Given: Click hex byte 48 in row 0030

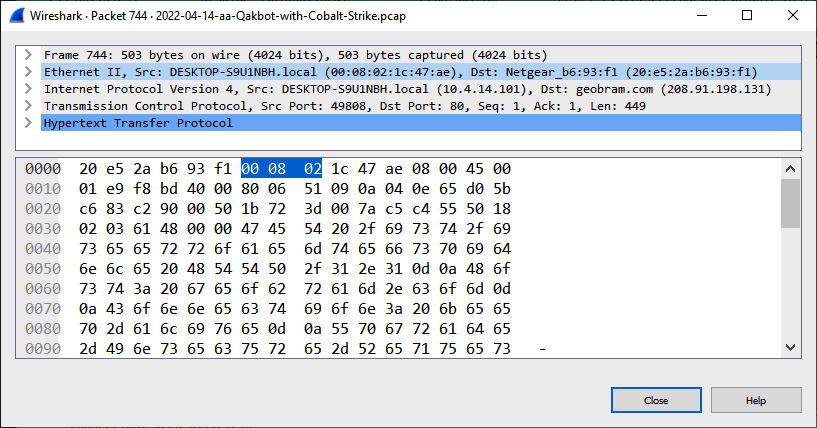Looking at the screenshot, I should click(169, 229).
